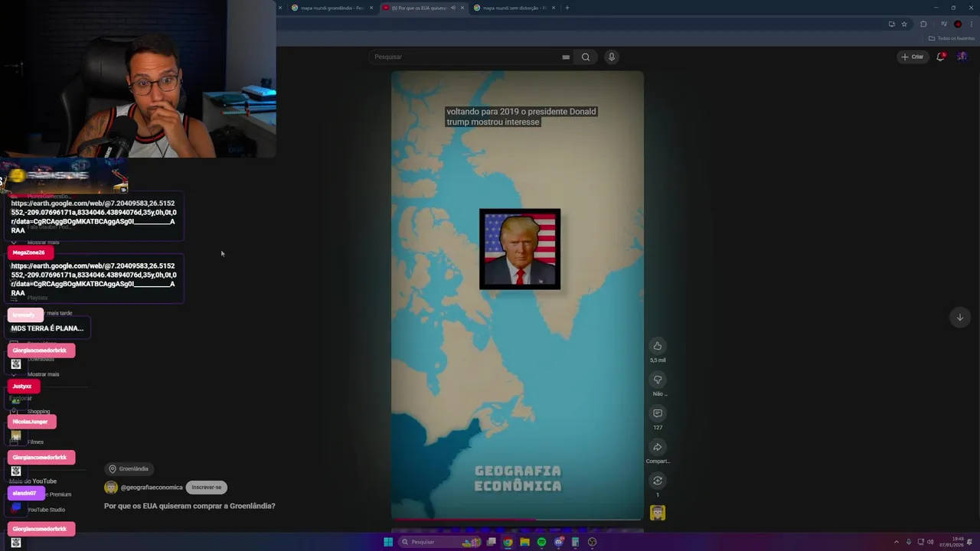Viewport: 980px width, 551px height.
Task: Click the install/cast icon in address bar
Action: 891,24
